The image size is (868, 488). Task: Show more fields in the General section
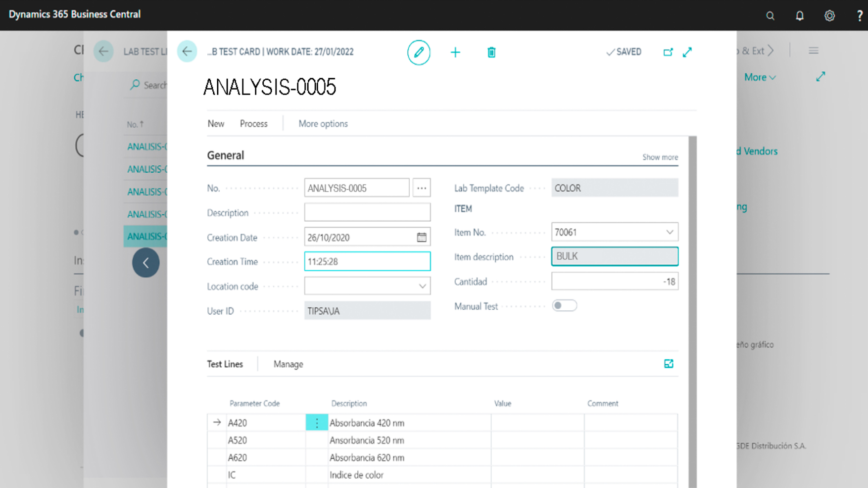tap(660, 157)
